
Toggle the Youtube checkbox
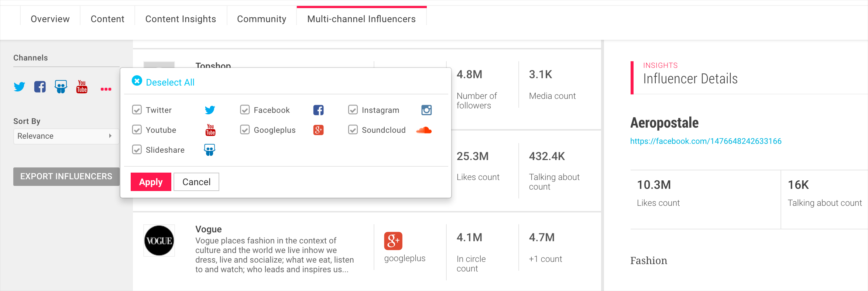click(137, 130)
